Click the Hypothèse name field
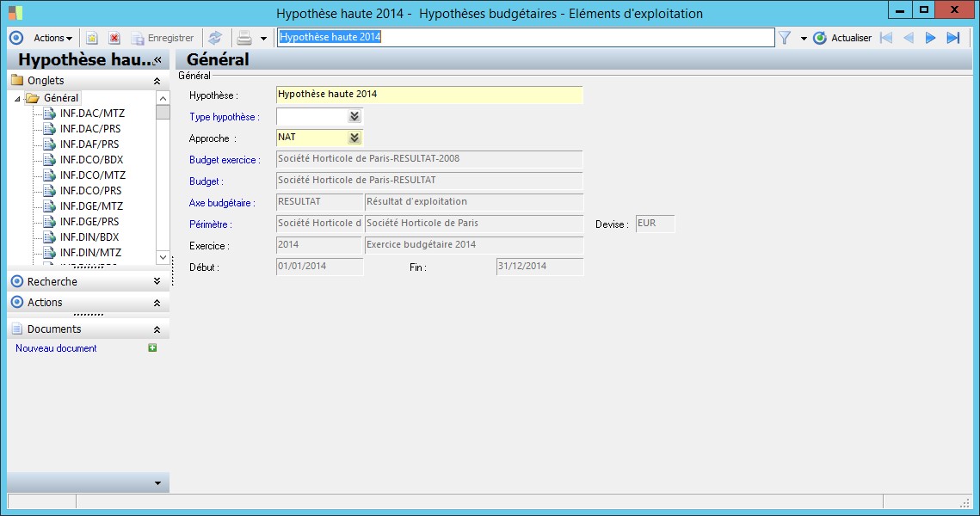980x516 pixels. pos(429,95)
